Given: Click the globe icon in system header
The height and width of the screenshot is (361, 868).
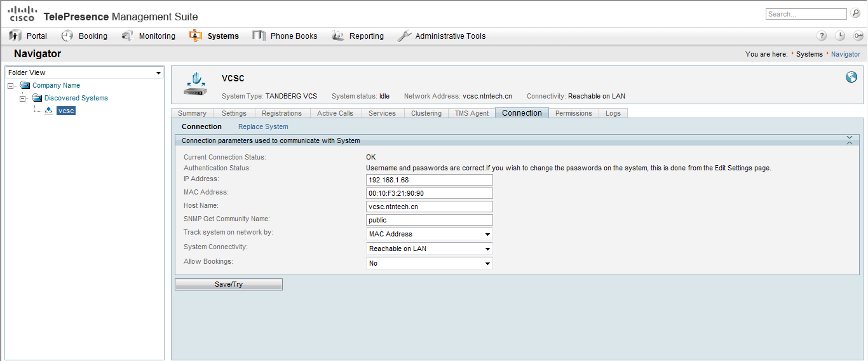Looking at the screenshot, I should [x=851, y=77].
